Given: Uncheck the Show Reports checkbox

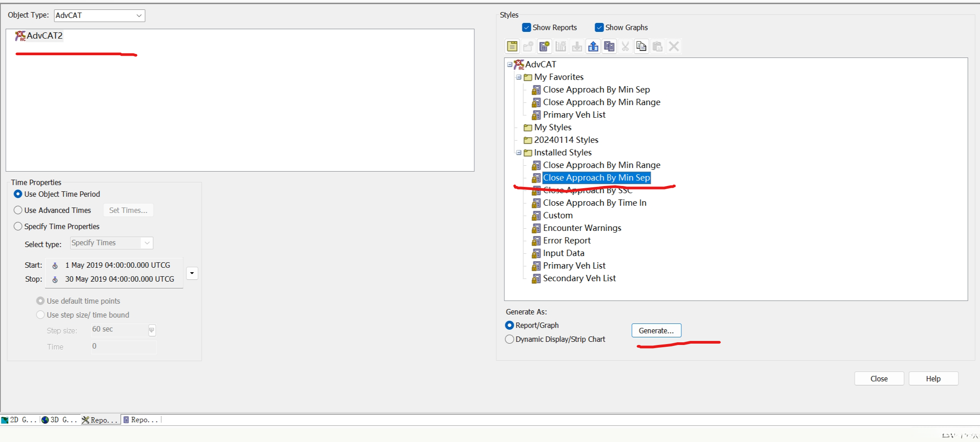Looking at the screenshot, I should click(x=526, y=27).
